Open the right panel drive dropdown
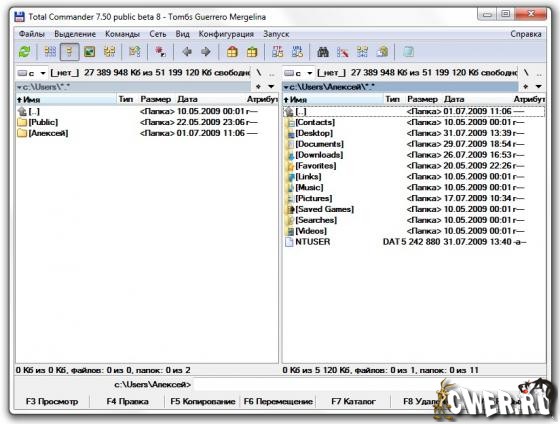560x424 pixels. (x=299, y=73)
